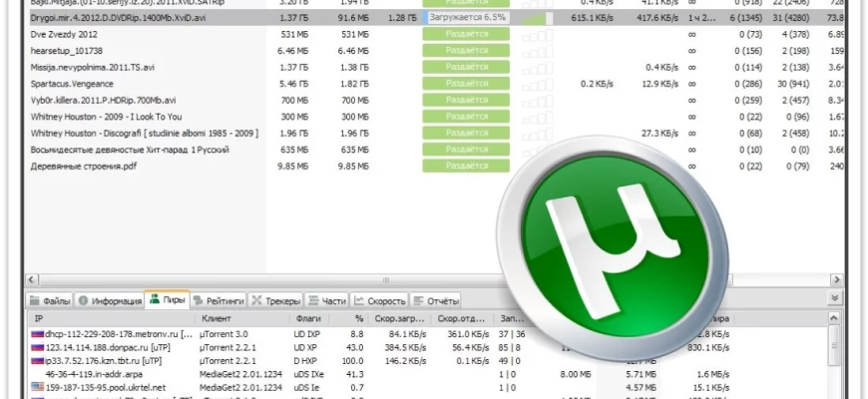
Task: Sort peers by the % column header
Action: tap(349, 319)
